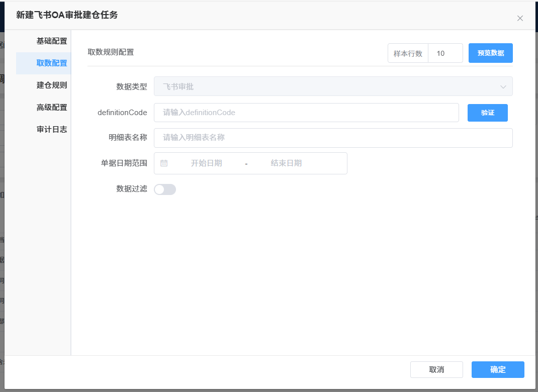The image size is (538, 392).
Task: Pick the 开始日期 start date field
Action: pos(206,163)
